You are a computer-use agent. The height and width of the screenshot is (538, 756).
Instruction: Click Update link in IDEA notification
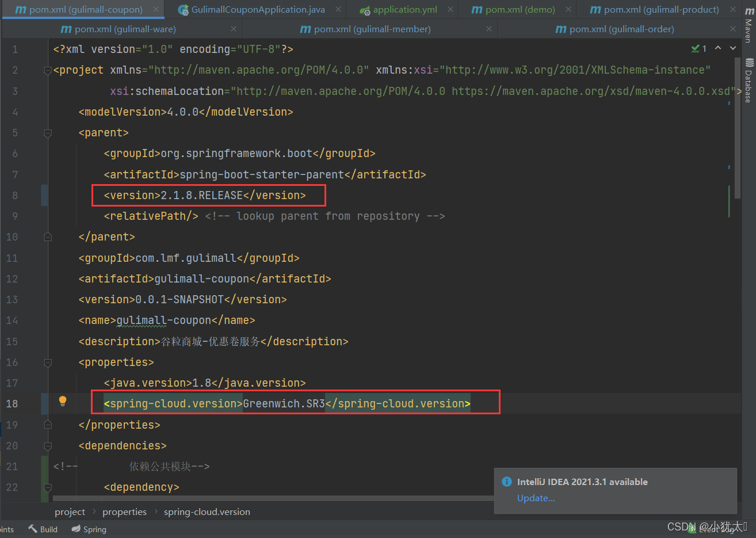[x=536, y=498]
